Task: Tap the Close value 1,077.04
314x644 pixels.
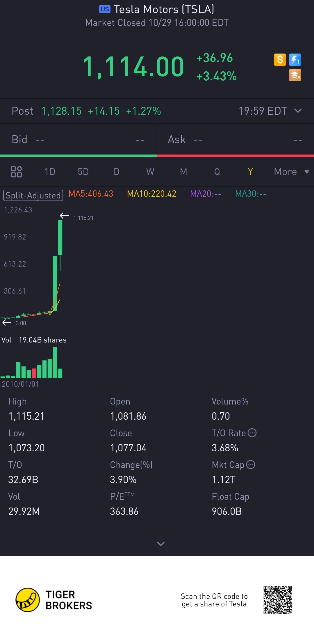Action: pos(128,448)
